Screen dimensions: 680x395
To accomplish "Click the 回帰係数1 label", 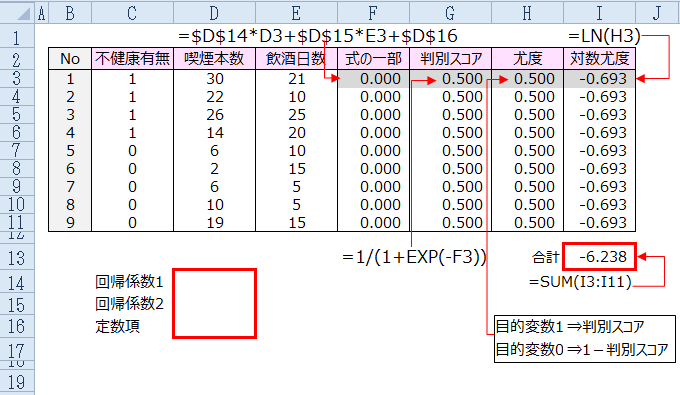I will (129, 282).
